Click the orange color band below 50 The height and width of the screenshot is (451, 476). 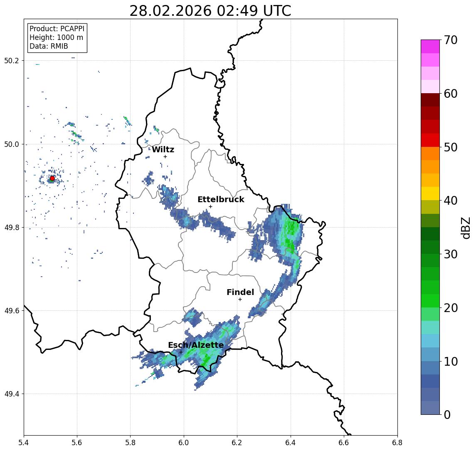pyautogui.click(x=430, y=154)
